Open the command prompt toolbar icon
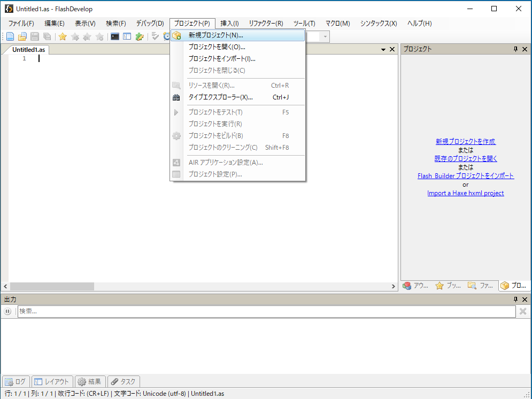 pos(115,36)
